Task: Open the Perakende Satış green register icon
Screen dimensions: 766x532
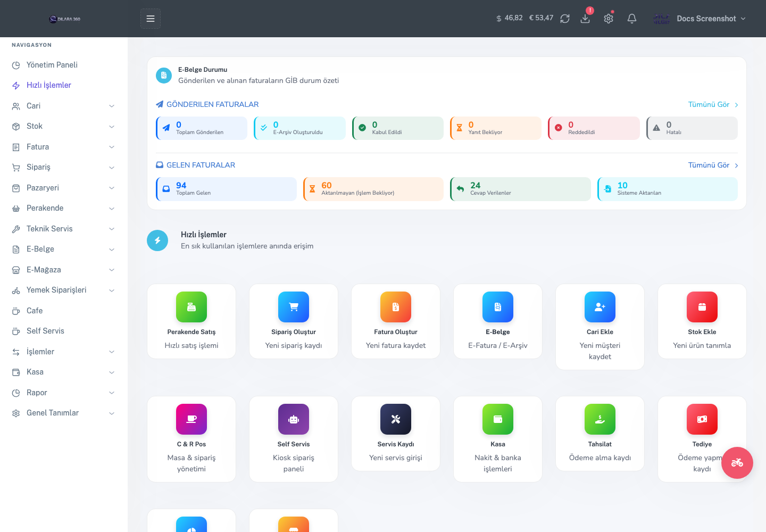Action: tap(191, 307)
